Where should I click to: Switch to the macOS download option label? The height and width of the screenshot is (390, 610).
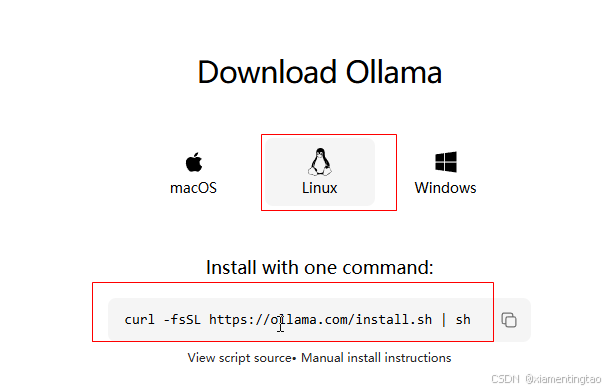tap(193, 188)
